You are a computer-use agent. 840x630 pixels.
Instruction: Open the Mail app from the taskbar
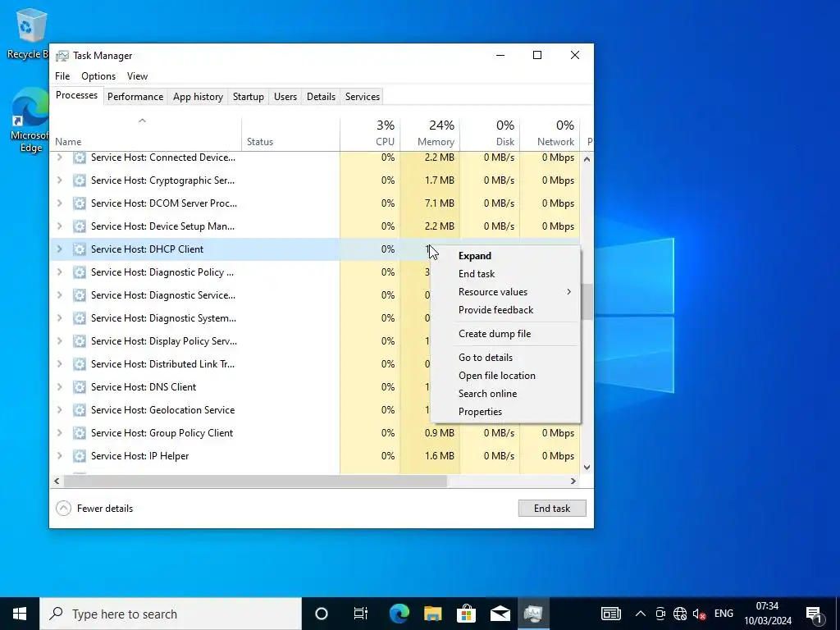click(x=500, y=614)
